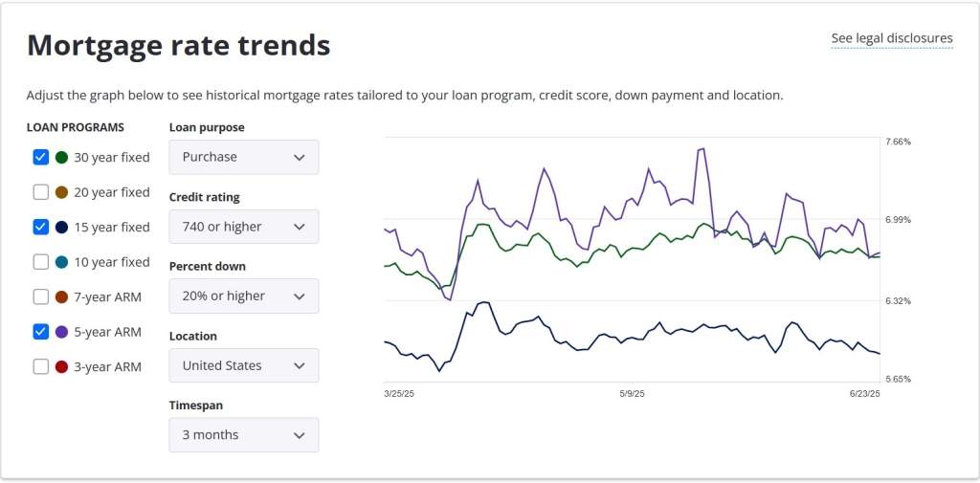Open the Percent down dropdown
The image size is (980, 483).
point(244,296)
